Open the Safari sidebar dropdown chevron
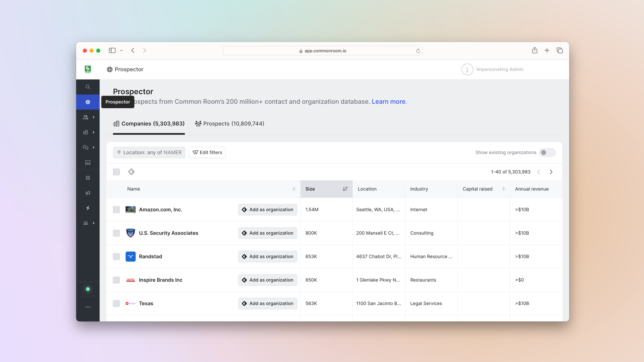 click(121, 51)
